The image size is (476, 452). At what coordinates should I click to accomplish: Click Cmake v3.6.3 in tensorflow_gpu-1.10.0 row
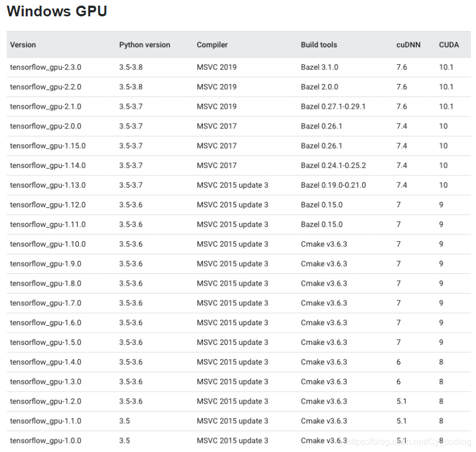(323, 244)
